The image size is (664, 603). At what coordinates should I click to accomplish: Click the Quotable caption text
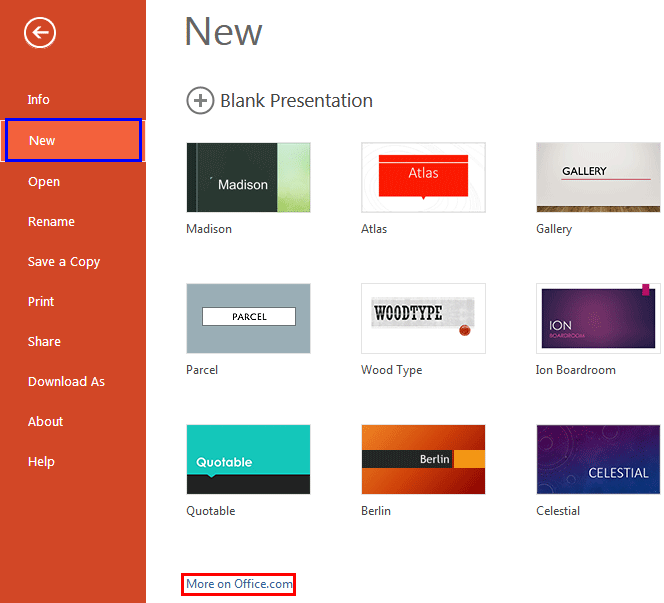coord(211,511)
